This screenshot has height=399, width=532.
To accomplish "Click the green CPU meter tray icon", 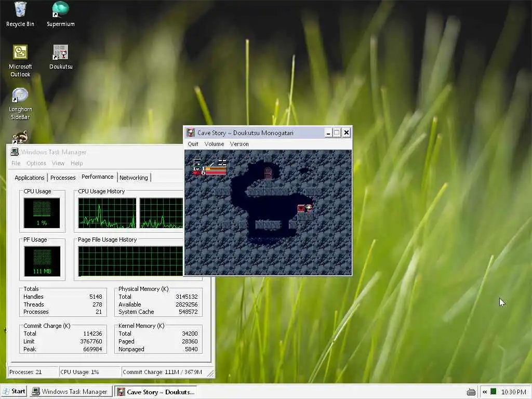I will 494,392.
